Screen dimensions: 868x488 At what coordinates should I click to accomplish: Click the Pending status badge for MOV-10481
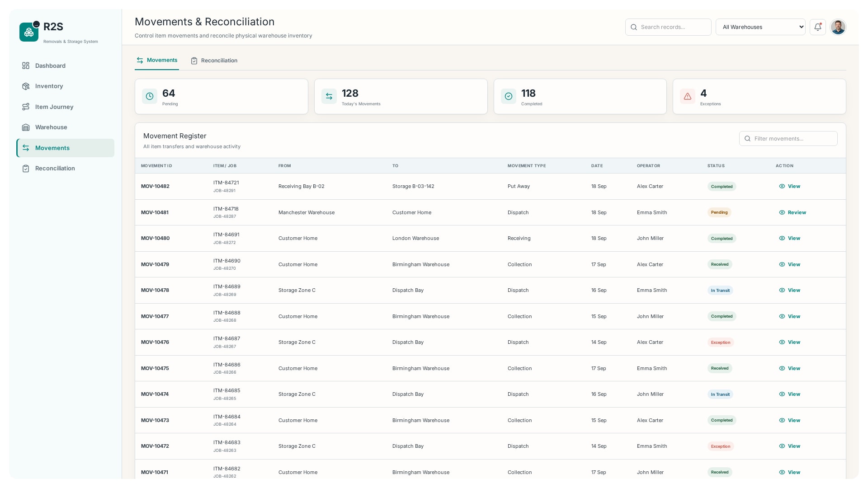click(x=719, y=212)
